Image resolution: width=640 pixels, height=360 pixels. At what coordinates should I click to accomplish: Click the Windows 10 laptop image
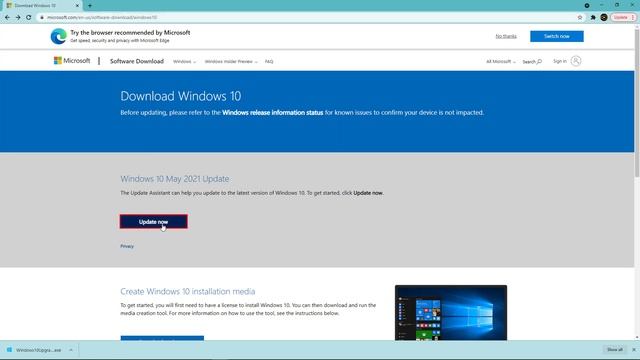click(451, 313)
